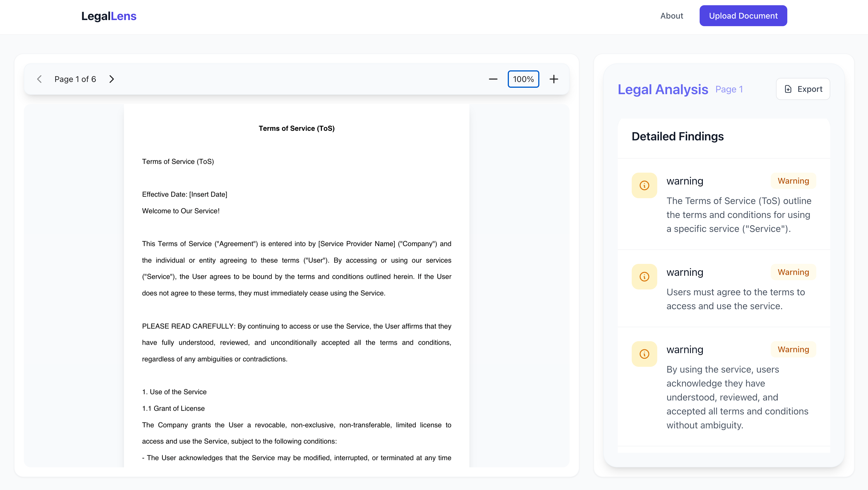The height and width of the screenshot is (490, 868).
Task: Click the first warning info icon
Action: (x=644, y=185)
